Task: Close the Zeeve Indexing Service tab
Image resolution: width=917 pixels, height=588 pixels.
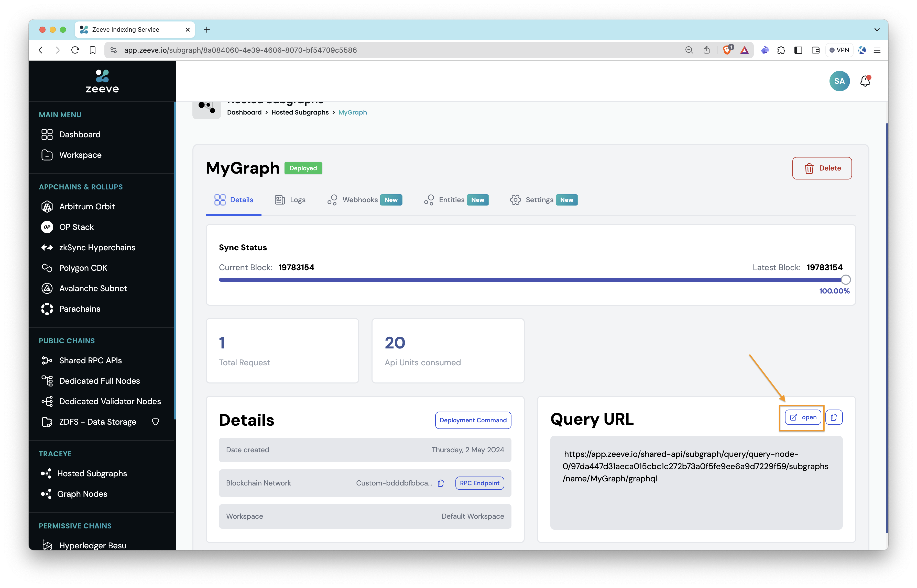Action: click(188, 29)
